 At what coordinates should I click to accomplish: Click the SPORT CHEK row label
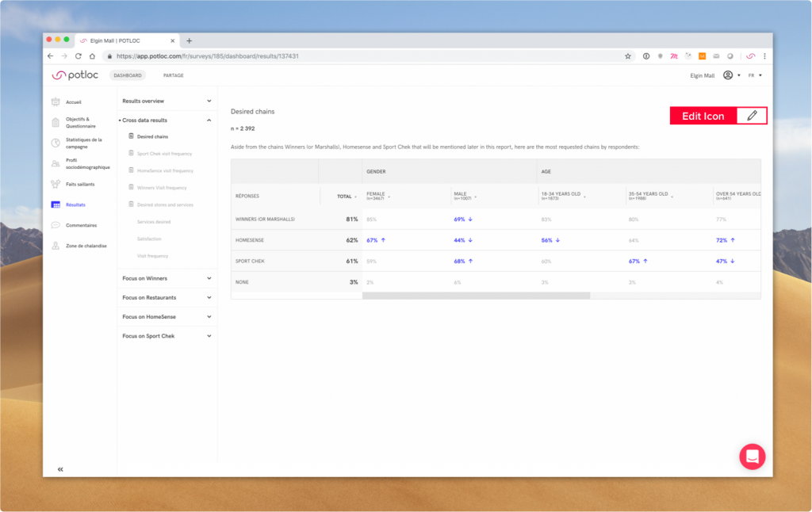250,262
